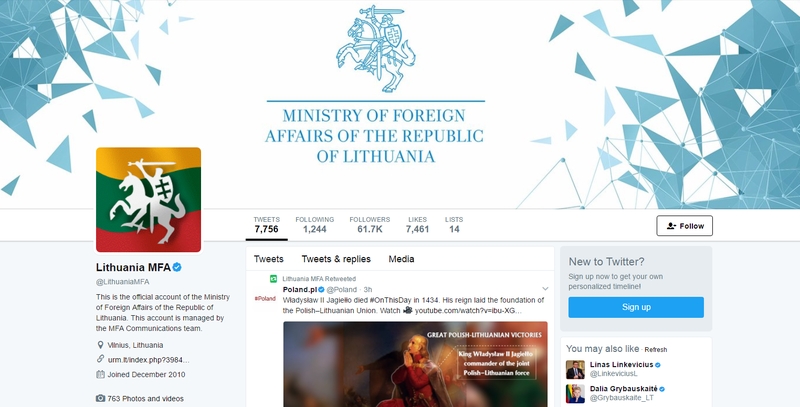Click the blue Sign up button

click(x=636, y=307)
